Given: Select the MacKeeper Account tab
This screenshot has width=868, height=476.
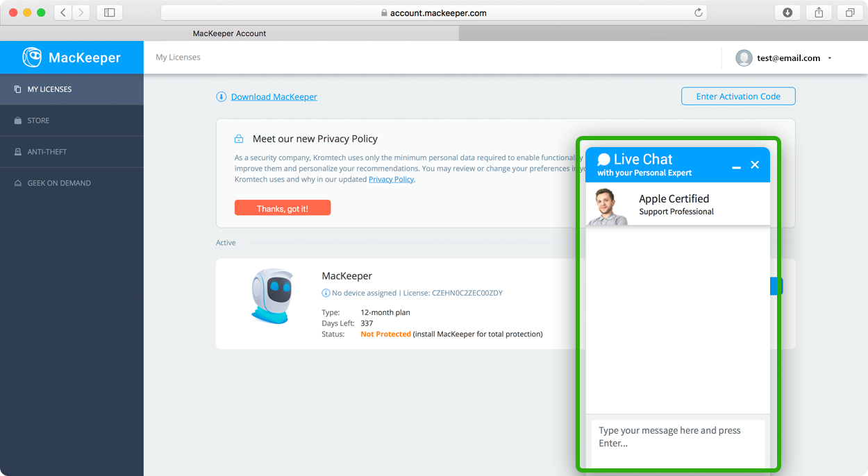Looking at the screenshot, I should click(x=229, y=33).
